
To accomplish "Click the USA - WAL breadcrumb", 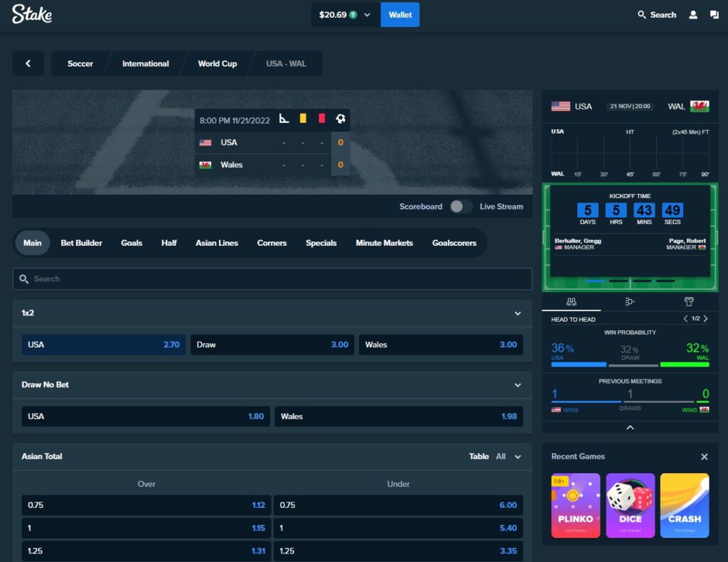I will pyautogui.click(x=286, y=63).
